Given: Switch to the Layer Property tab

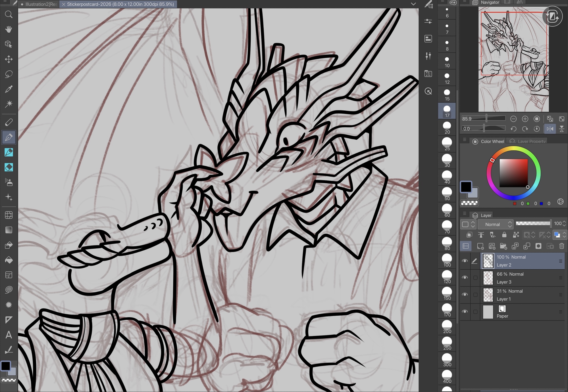Looking at the screenshot, I should (x=528, y=141).
